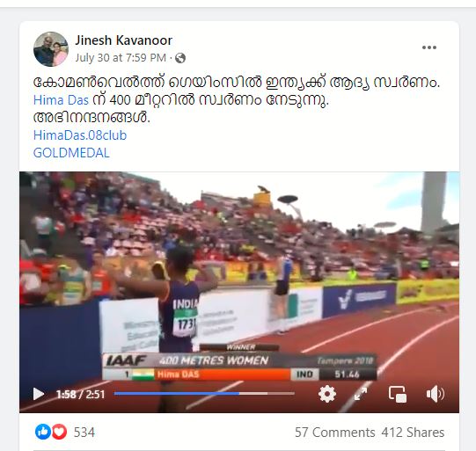Mute the video volume speaker icon

click(x=435, y=394)
